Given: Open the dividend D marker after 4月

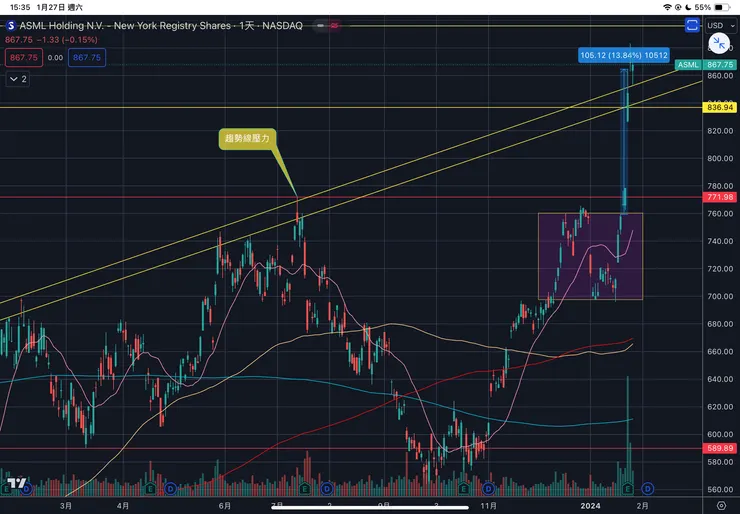Looking at the screenshot, I should 170,489.
